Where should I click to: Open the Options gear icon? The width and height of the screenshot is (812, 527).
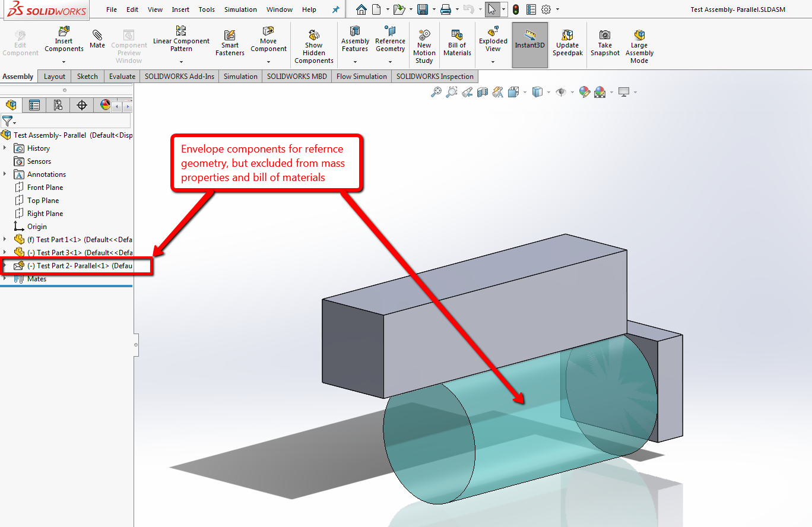[547, 9]
